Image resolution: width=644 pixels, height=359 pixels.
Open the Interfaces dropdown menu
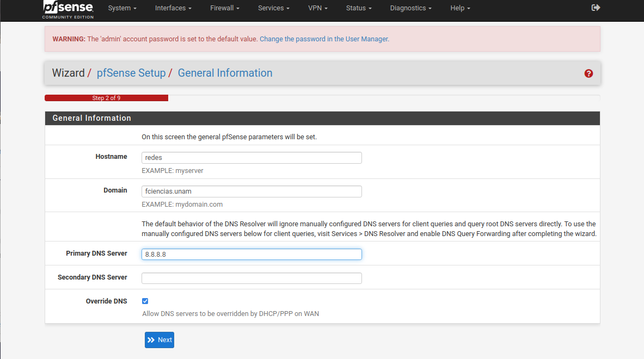(x=173, y=8)
